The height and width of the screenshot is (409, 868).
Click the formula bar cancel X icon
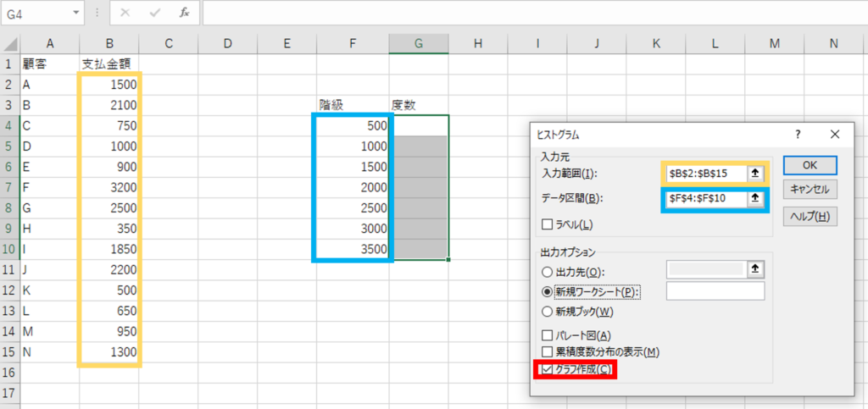coord(125,14)
